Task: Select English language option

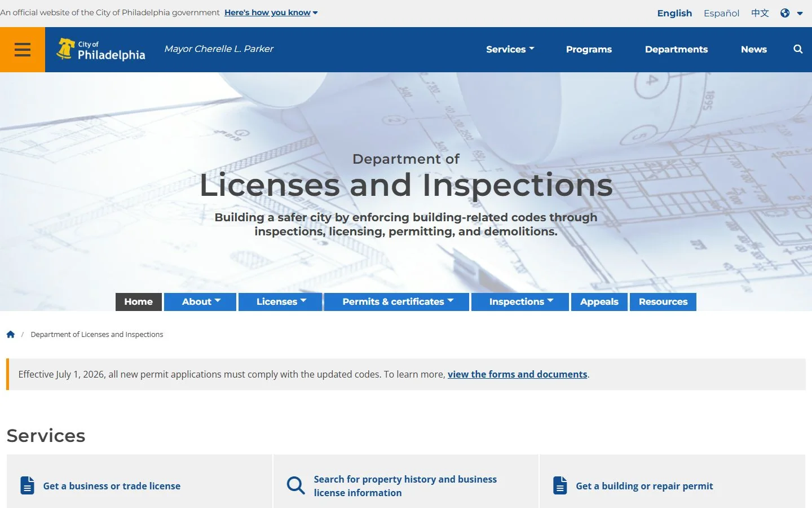Action: pos(674,13)
